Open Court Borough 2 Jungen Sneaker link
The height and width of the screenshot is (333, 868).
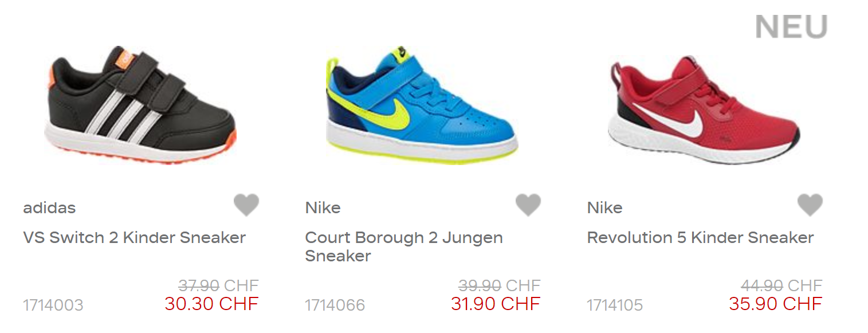(x=404, y=246)
